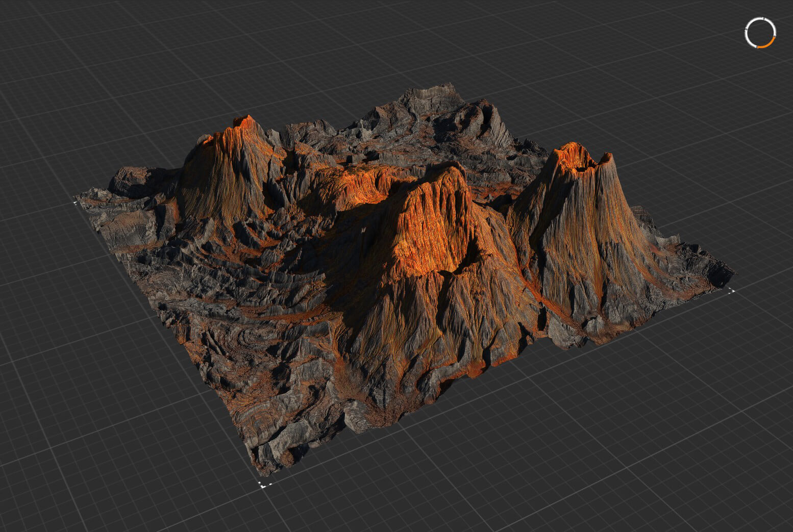Click the circular navigation gizmo top right
The width and height of the screenshot is (793, 532).
pyautogui.click(x=760, y=32)
